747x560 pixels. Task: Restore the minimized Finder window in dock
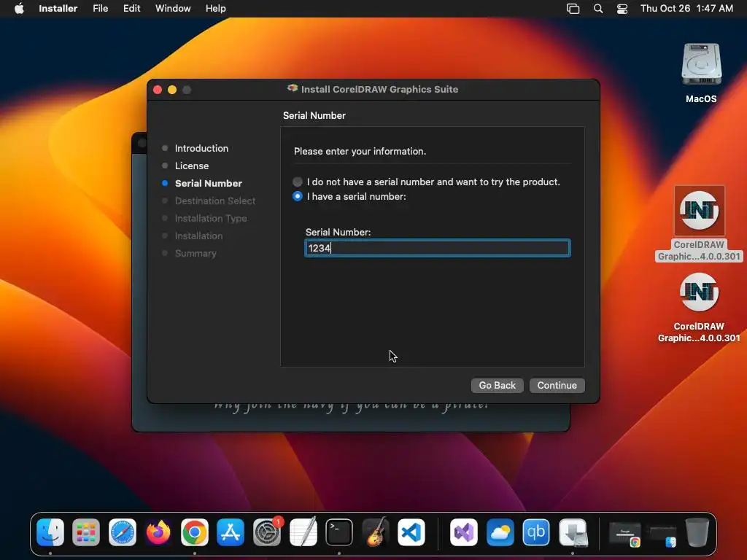(662, 536)
